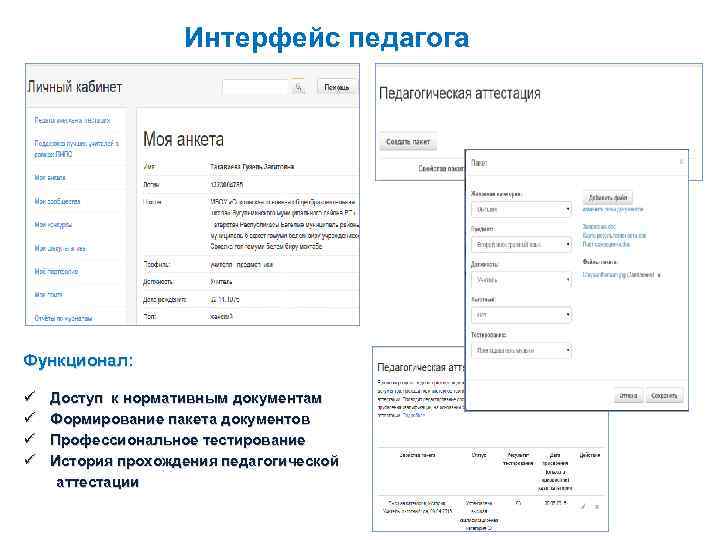Open Мои сообщества in sidebar menu
This screenshot has height=540, width=720.
(x=57, y=201)
